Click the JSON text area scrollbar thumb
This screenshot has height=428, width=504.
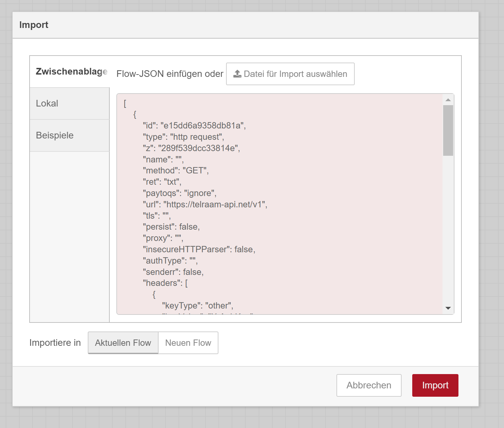coord(448,130)
